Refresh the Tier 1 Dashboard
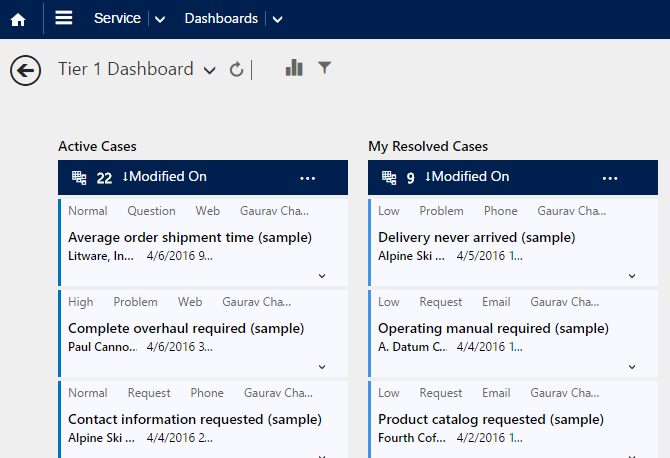 (236, 69)
